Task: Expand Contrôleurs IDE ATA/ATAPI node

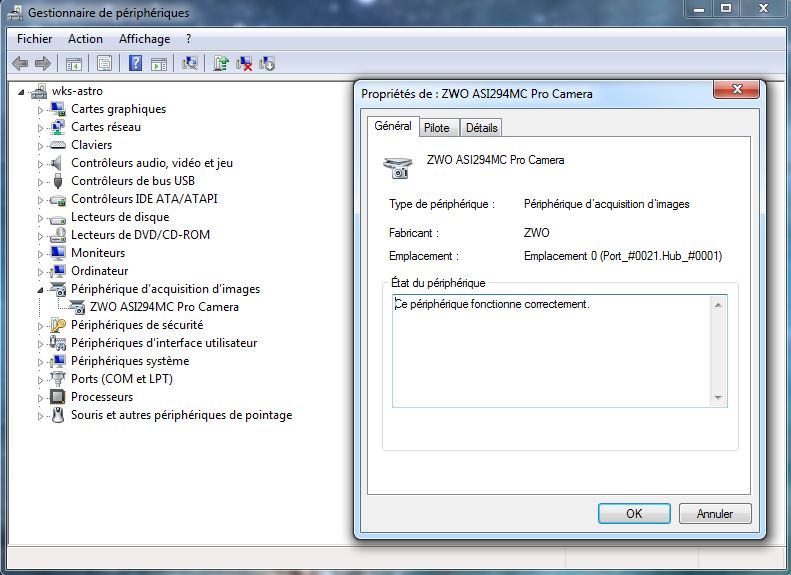Action: click(x=40, y=200)
